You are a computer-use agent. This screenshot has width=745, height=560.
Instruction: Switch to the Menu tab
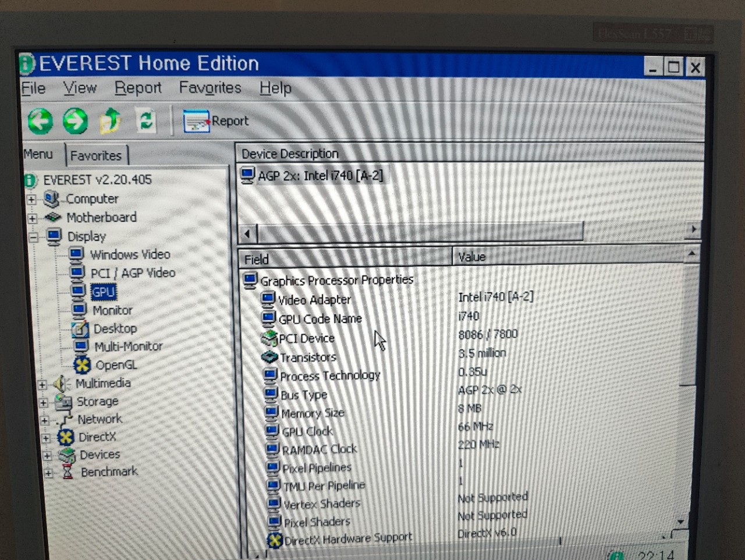[x=38, y=154]
